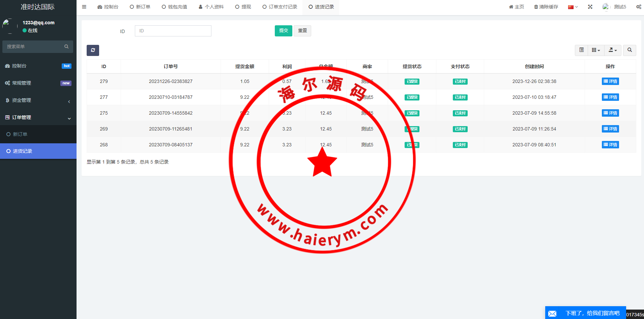Open the language flag dropdown
The image size is (644, 319).
[573, 7]
